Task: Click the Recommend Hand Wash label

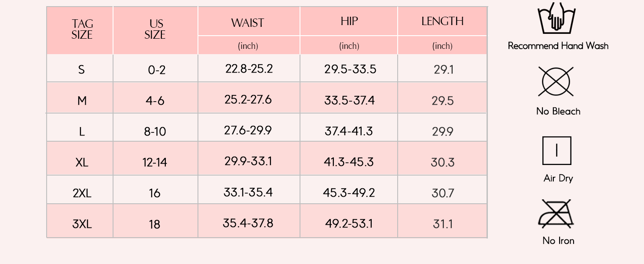Action: coord(558,46)
